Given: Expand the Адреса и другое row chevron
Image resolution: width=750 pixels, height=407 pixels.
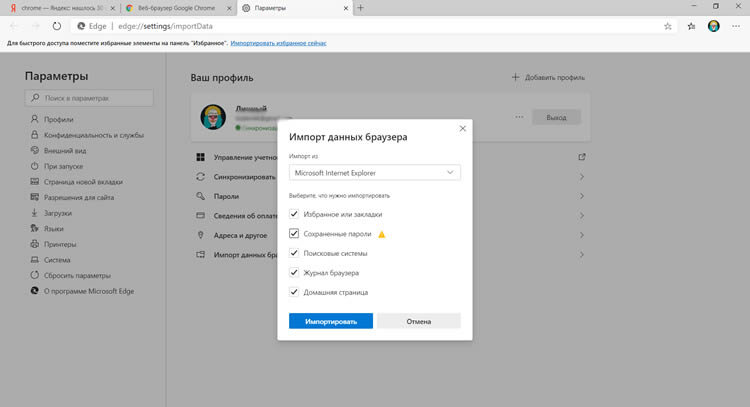Looking at the screenshot, I should click(582, 235).
